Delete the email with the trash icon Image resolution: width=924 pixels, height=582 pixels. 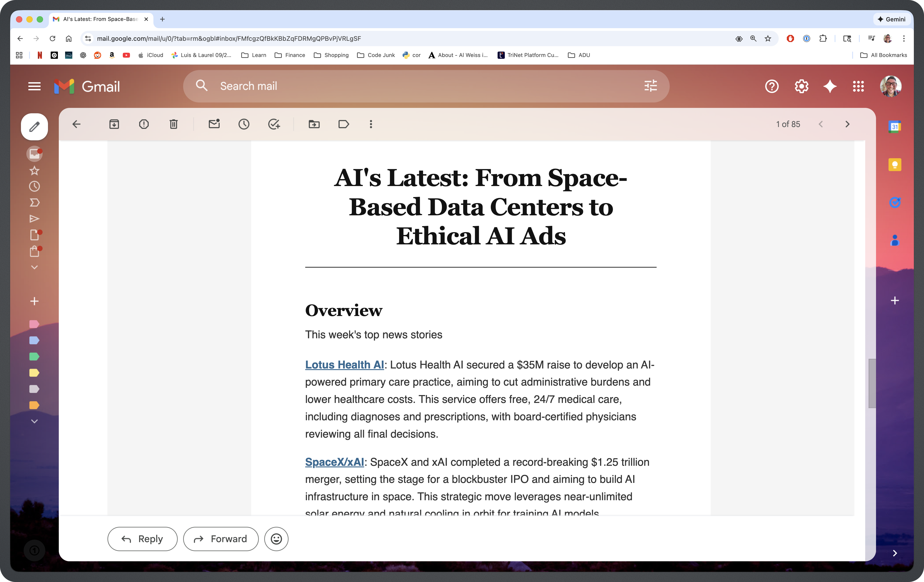point(173,124)
